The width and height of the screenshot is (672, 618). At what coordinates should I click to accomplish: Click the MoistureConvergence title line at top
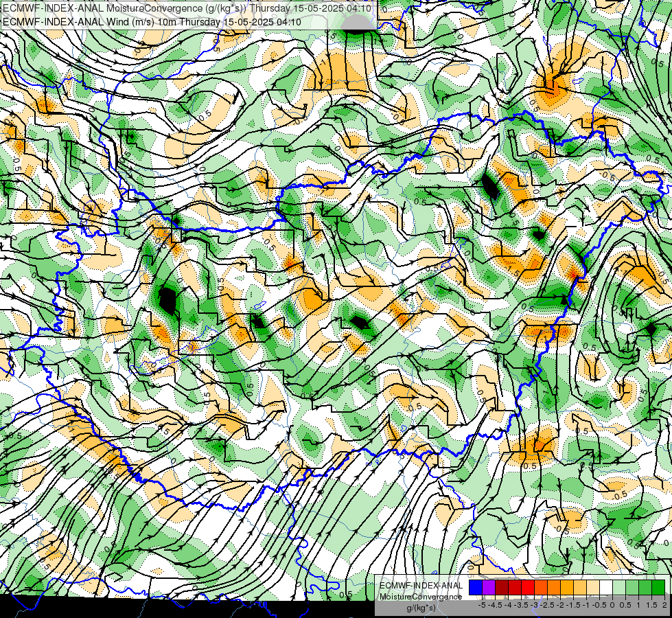coord(187,8)
